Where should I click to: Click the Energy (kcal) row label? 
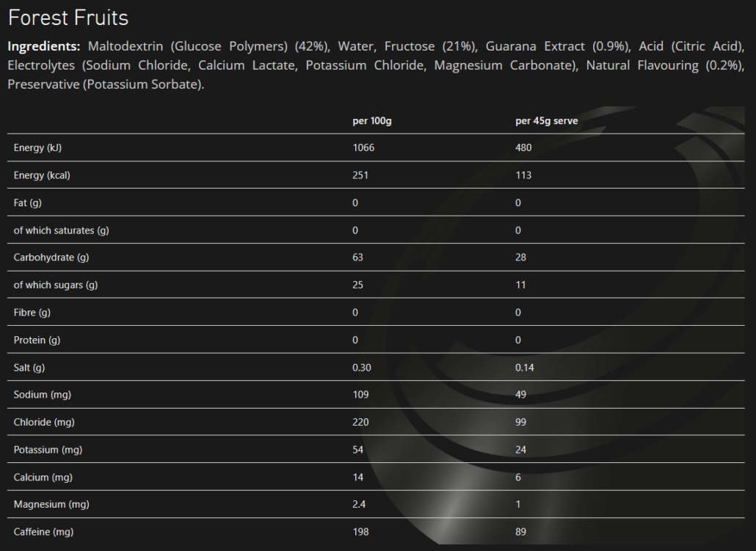pos(42,175)
